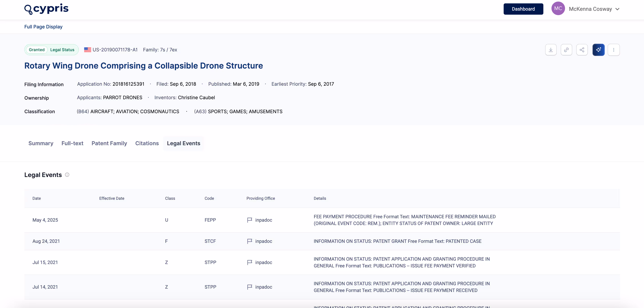
Task: Click the Class column header
Action: 170,198
